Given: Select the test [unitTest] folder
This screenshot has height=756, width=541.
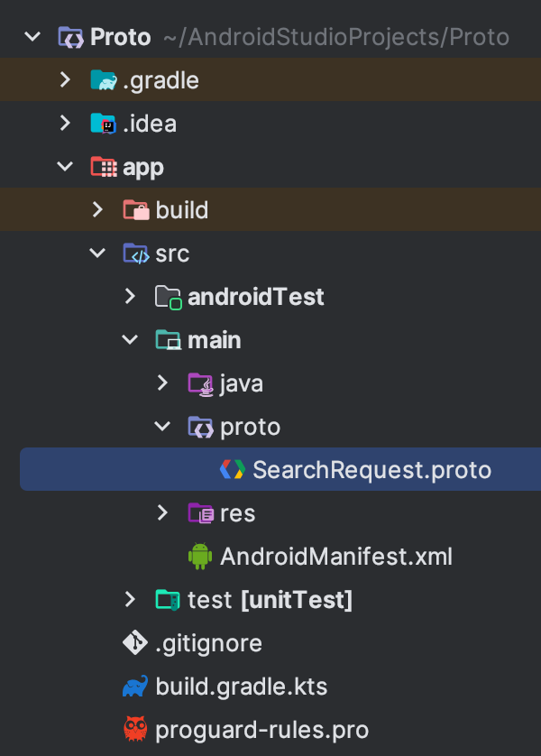Looking at the screenshot, I should (x=270, y=600).
